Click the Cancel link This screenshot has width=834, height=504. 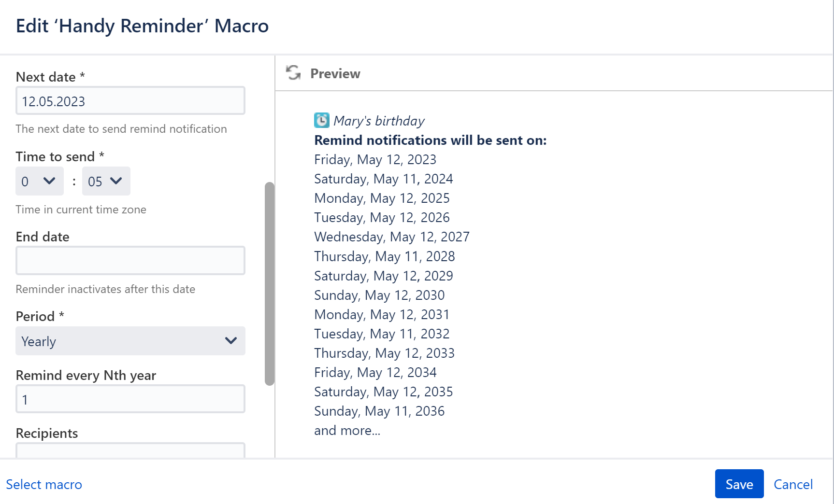pyautogui.click(x=793, y=484)
